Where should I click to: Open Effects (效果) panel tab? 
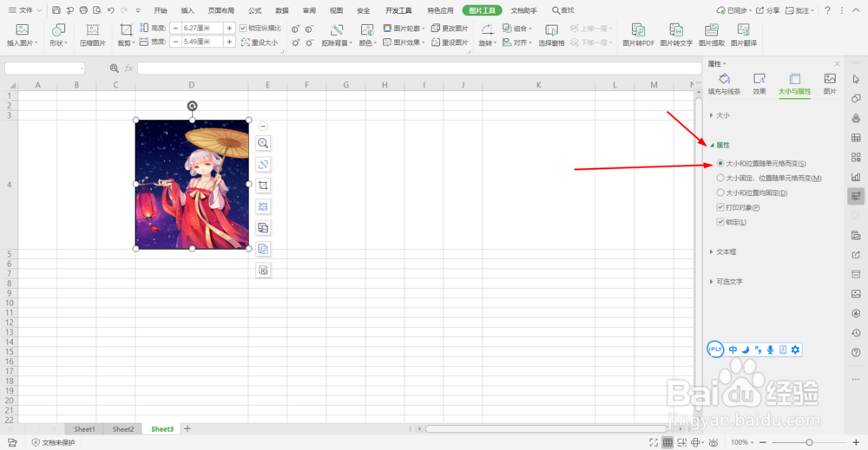click(759, 85)
